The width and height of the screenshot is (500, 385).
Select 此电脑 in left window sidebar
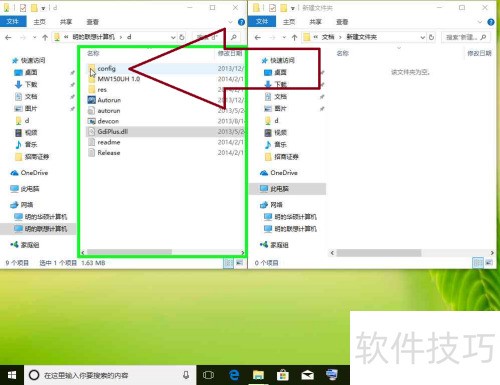click(30, 189)
